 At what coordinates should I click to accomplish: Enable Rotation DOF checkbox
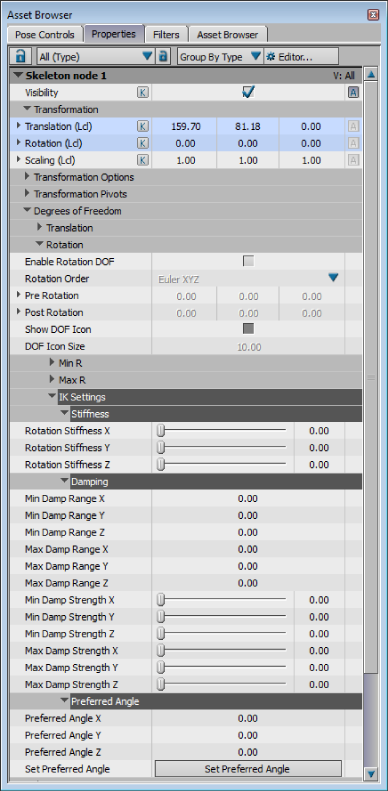click(248, 261)
